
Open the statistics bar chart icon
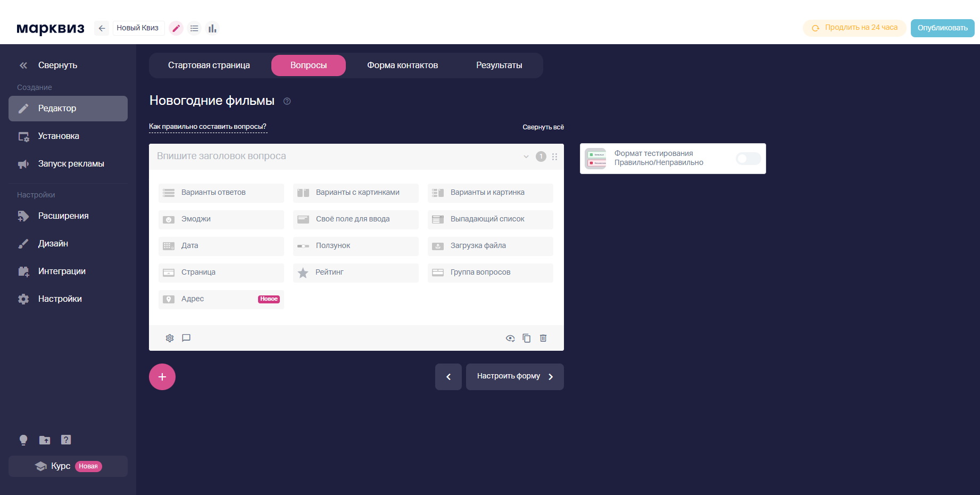(x=212, y=28)
